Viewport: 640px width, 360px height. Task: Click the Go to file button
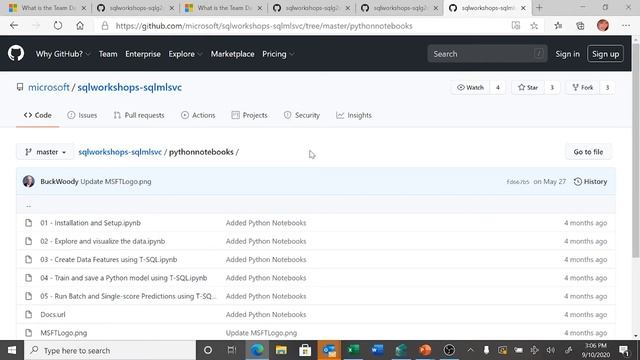(588, 152)
